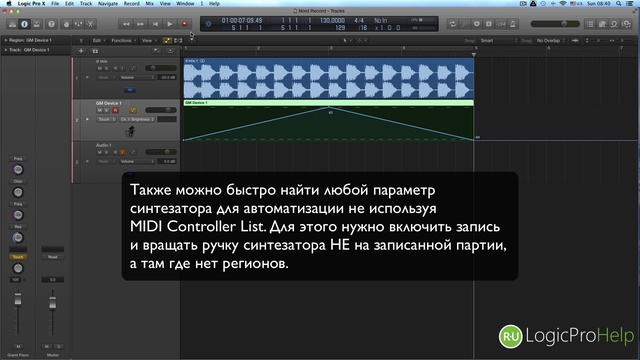Click the duplicate track button

coord(95,51)
